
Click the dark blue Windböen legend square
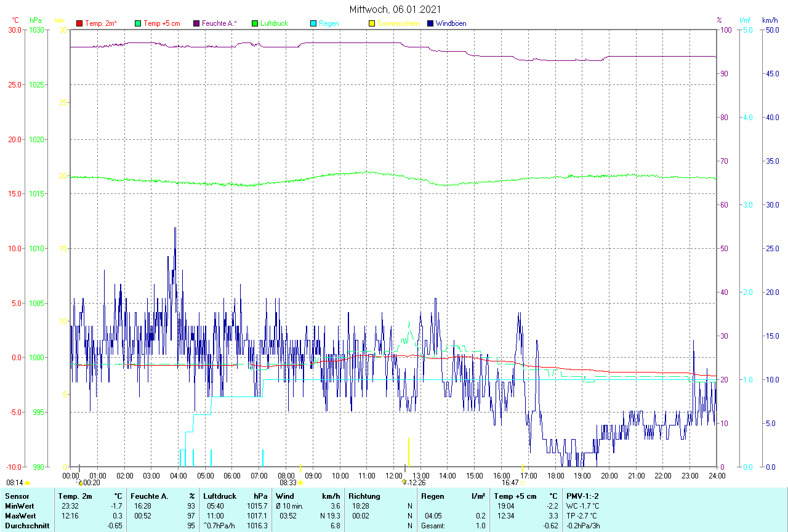pos(430,23)
